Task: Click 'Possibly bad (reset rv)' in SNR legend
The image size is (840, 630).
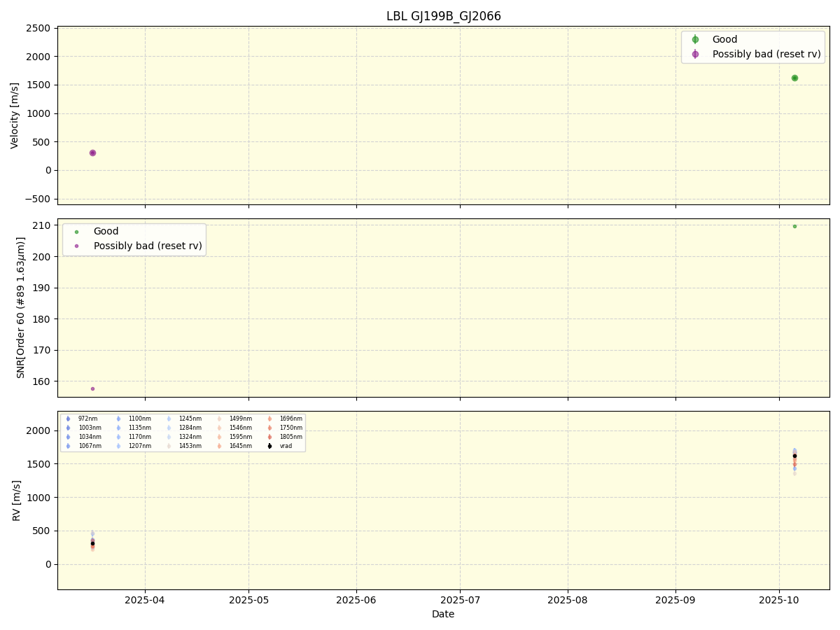Action: tap(148, 246)
